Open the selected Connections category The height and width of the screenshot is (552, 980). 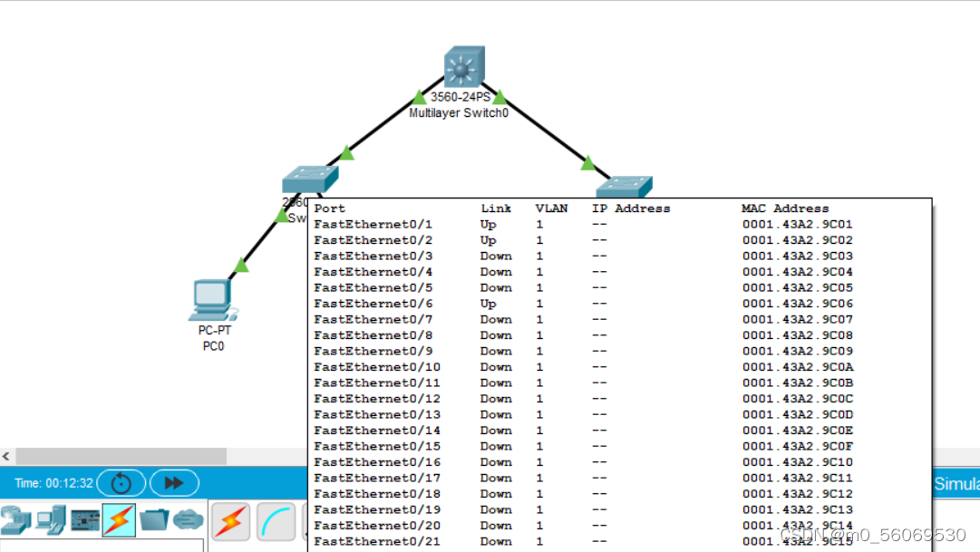click(x=119, y=520)
